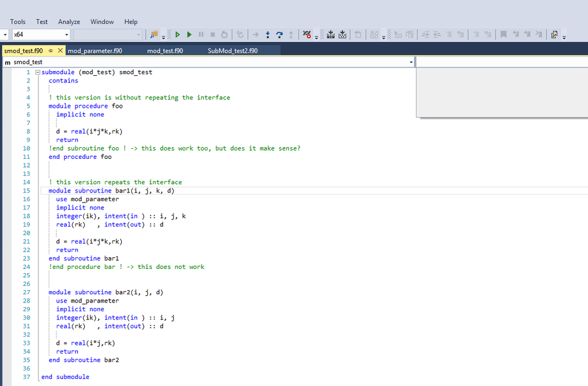
Task: Open toolbar overflow after cancel build icon
Action: tap(384, 36)
